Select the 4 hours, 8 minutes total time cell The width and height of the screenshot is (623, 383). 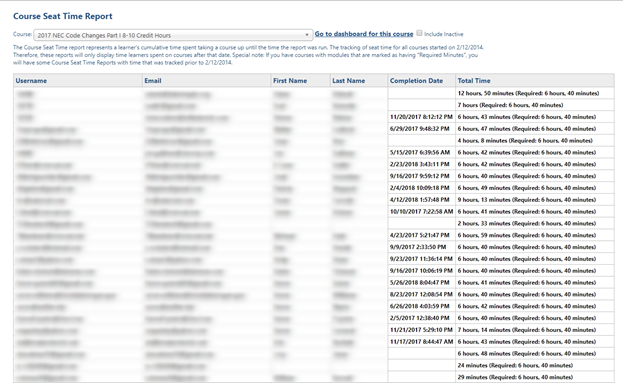click(x=534, y=141)
